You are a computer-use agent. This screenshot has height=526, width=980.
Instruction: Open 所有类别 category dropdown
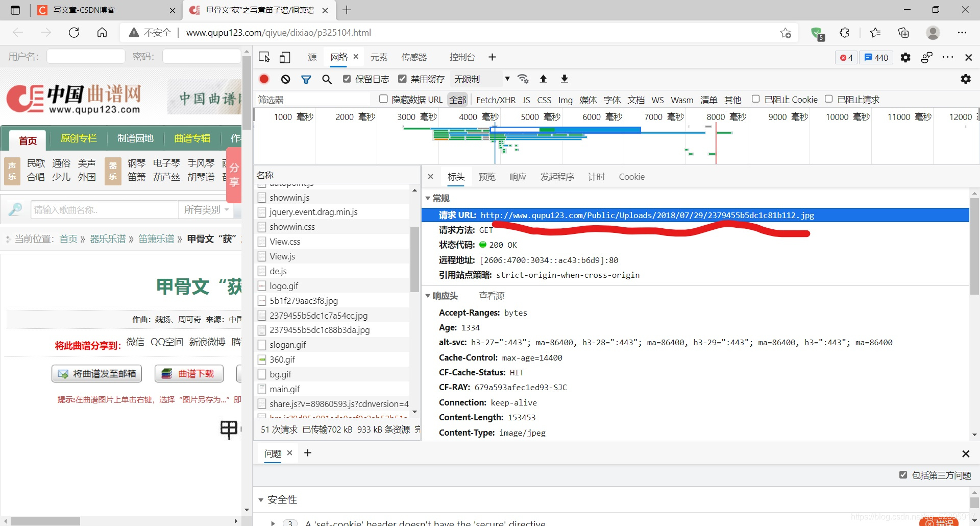(x=206, y=210)
